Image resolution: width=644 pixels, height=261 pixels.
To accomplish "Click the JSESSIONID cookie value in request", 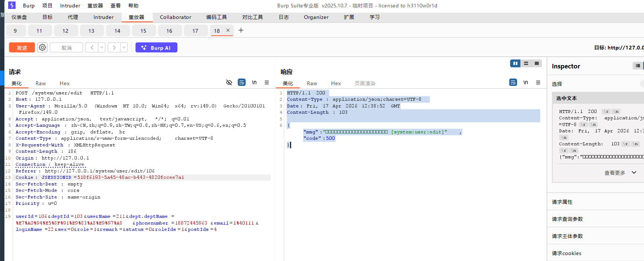I will click(x=131, y=177).
